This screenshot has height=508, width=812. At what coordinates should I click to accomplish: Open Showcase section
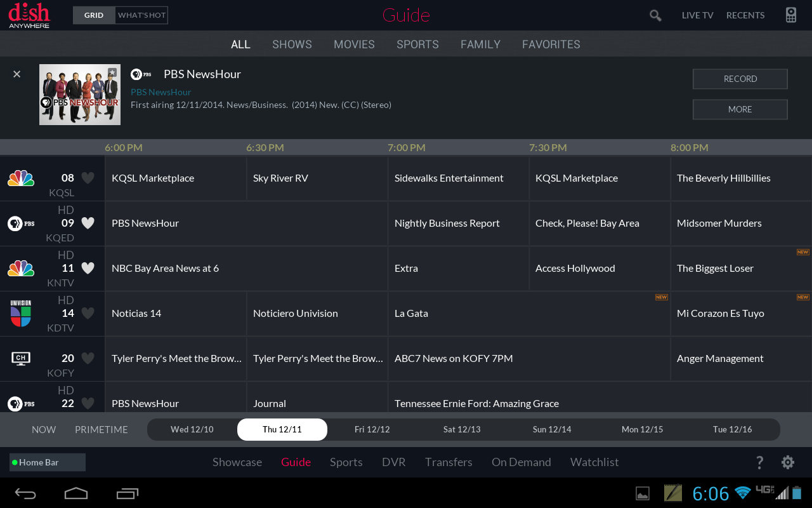237,462
